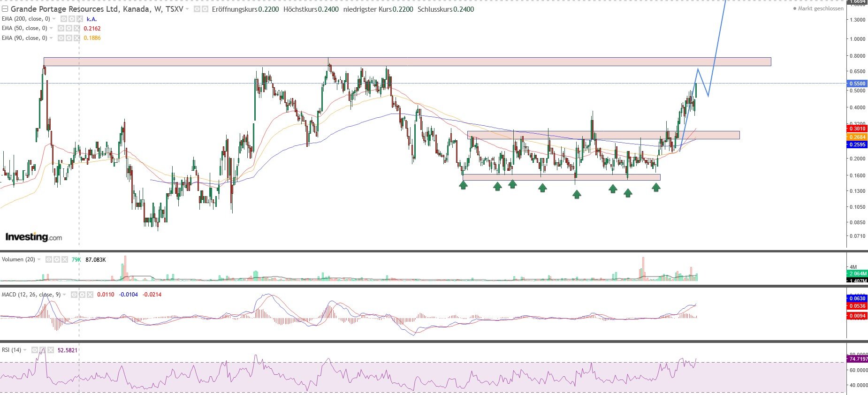Click the Investing.com logo link
868x395 pixels.
(x=33, y=237)
